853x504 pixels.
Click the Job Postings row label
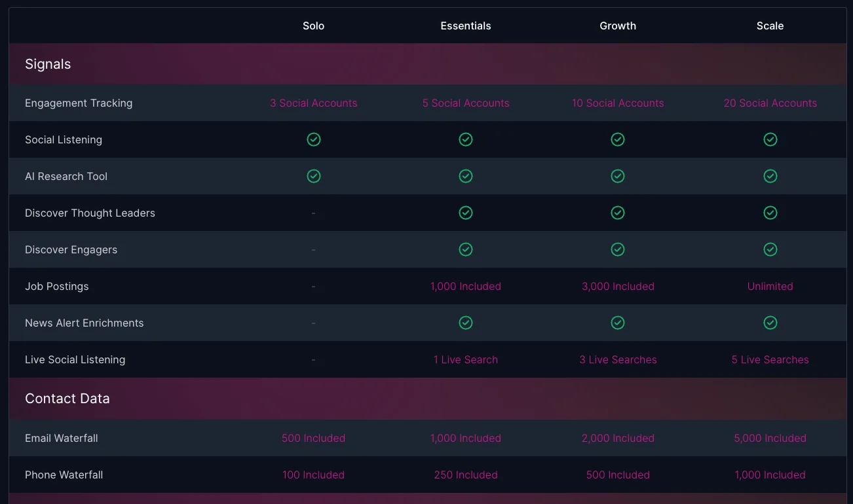click(56, 286)
